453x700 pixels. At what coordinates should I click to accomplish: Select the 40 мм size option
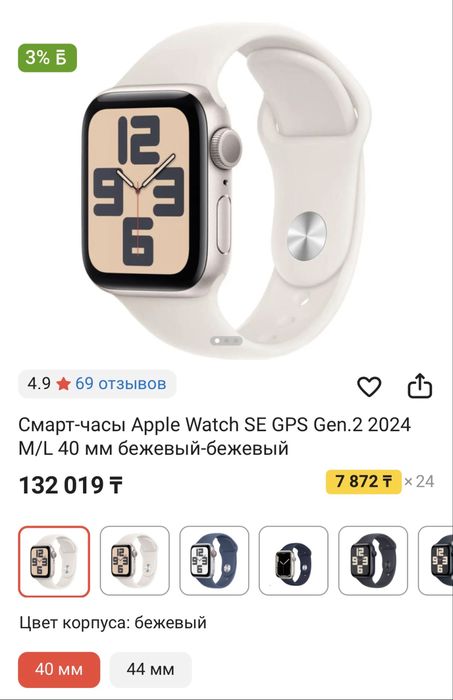click(59, 669)
